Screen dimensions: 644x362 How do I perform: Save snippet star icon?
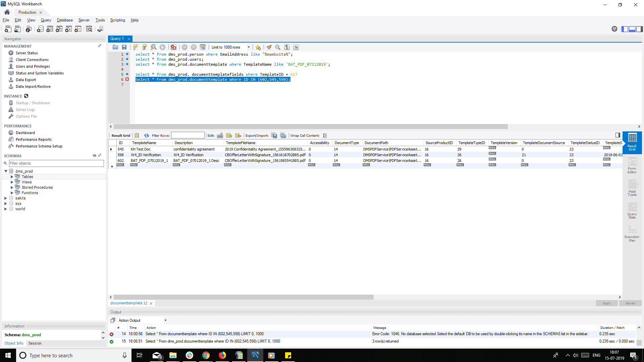258,47
